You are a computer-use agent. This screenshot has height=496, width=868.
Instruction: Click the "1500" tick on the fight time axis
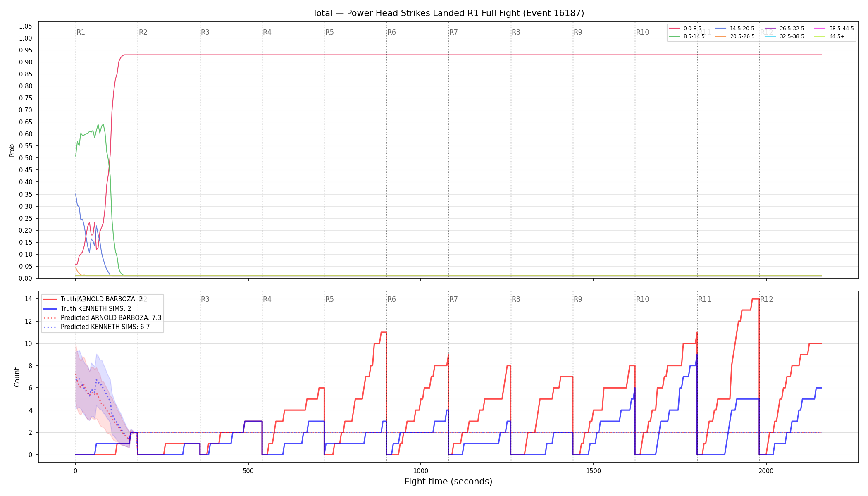tap(594, 471)
